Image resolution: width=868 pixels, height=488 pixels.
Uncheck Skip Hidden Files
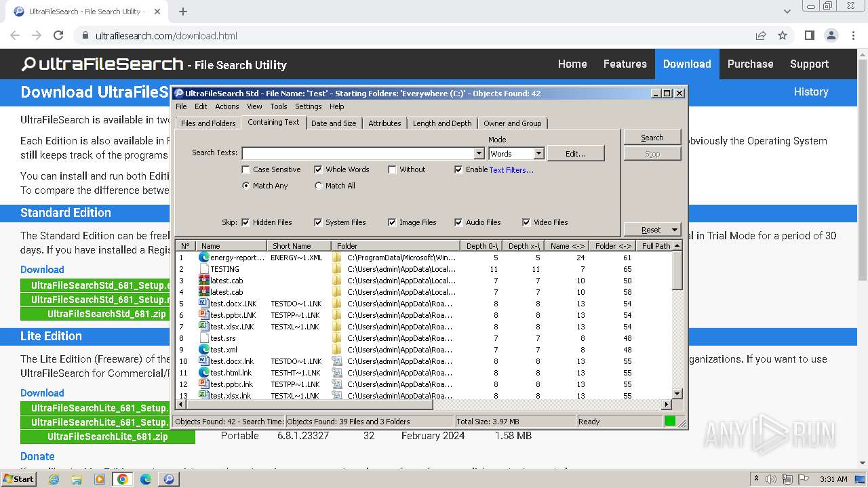pyautogui.click(x=245, y=222)
